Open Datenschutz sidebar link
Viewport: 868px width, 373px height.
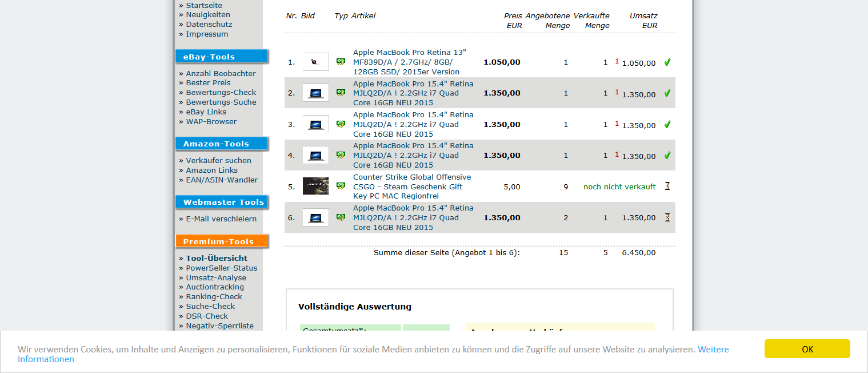coord(209,25)
